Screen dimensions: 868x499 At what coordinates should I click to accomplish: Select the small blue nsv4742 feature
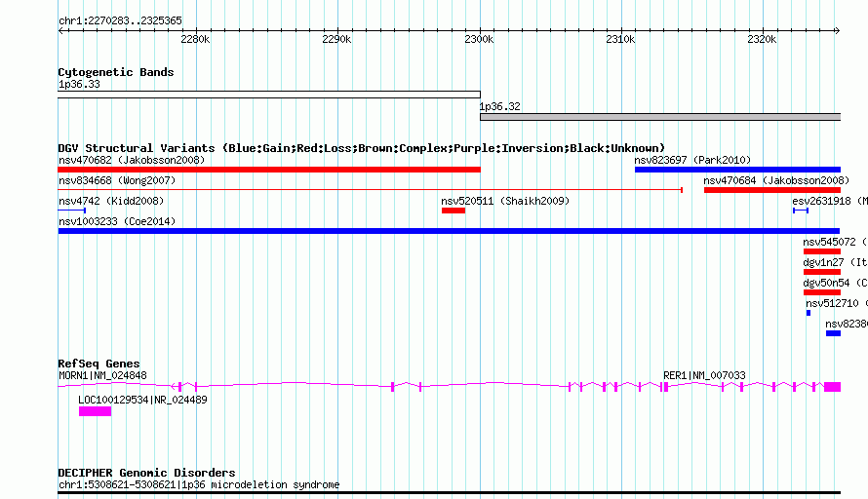coord(72,211)
